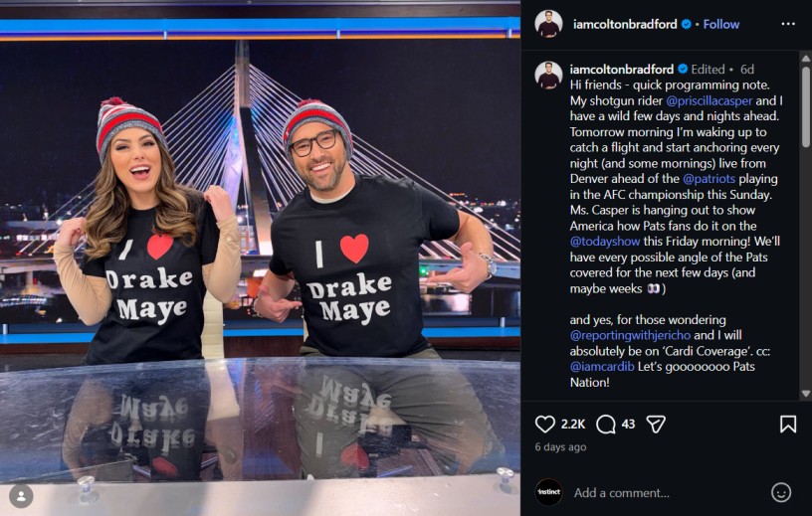Open emoji picker in comment box
This screenshot has width=812, height=516.
pyautogui.click(x=781, y=492)
